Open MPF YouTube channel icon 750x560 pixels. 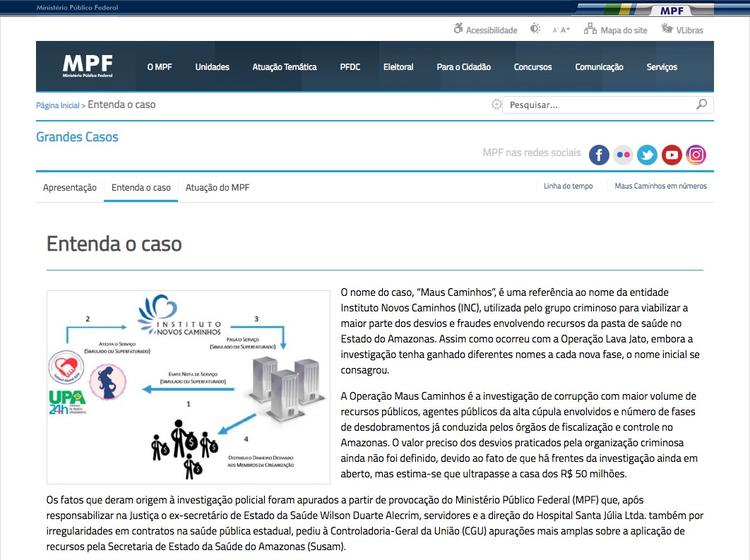(x=672, y=154)
